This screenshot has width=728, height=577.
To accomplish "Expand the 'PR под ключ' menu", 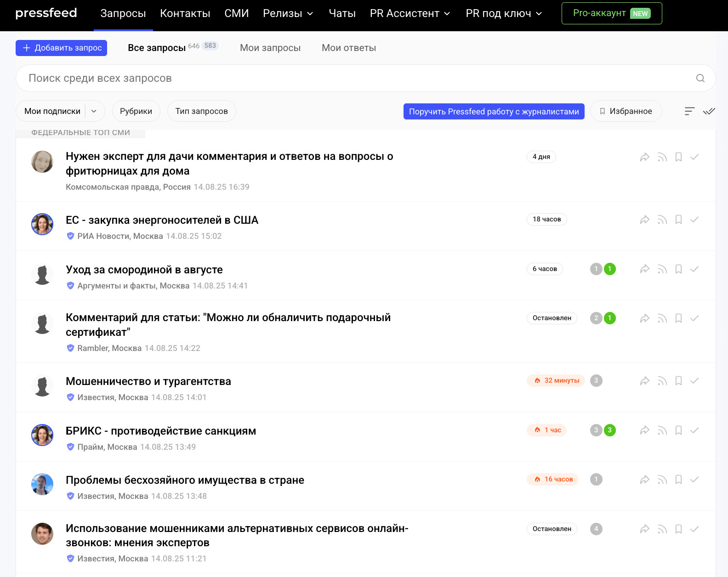I will click(x=504, y=14).
